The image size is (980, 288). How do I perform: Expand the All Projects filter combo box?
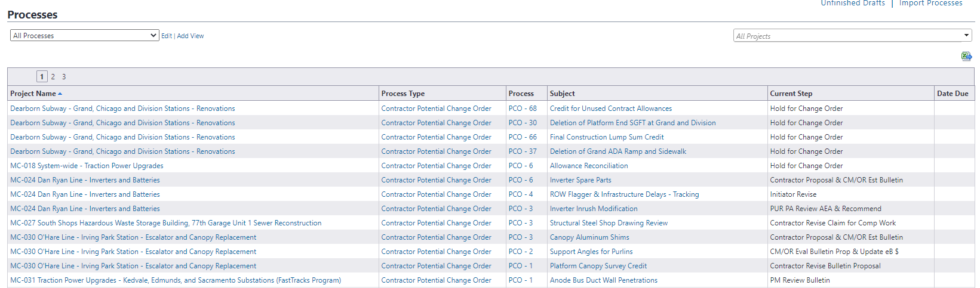[x=852, y=36]
